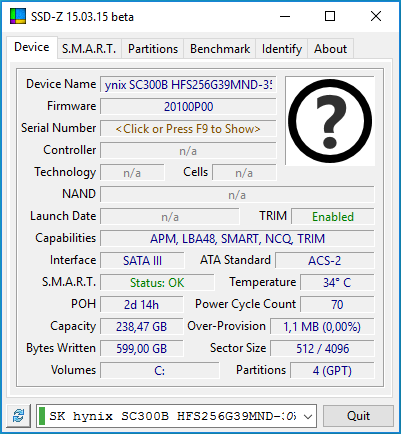This screenshot has height=434, width=401.
Task: Open the S.M.A.R.T. tab
Action: point(89,49)
